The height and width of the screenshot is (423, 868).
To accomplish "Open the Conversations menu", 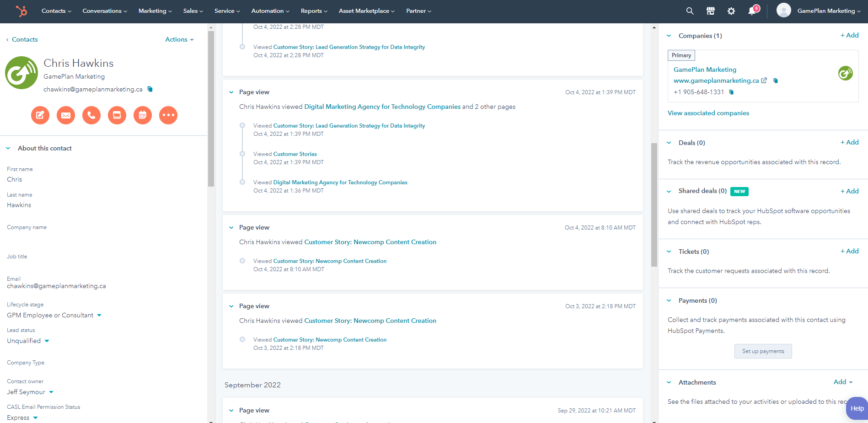I will 105,11.
